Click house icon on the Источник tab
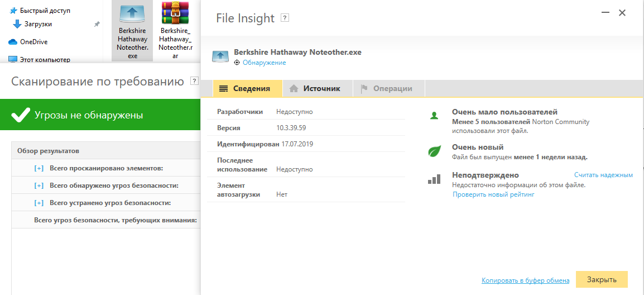The height and width of the screenshot is (295, 644). click(293, 88)
